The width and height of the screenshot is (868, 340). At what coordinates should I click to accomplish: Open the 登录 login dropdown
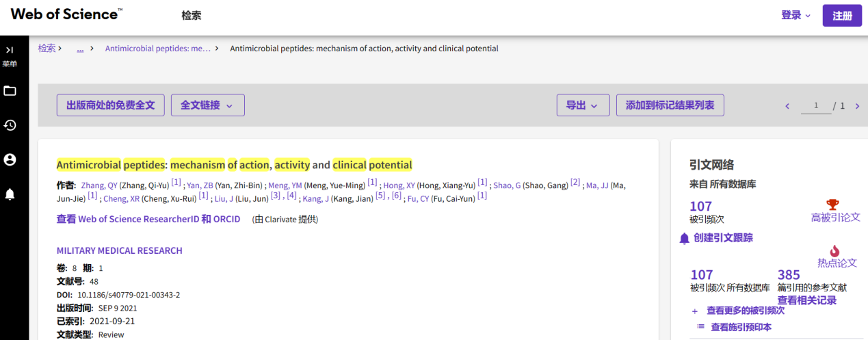pyautogui.click(x=796, y=15)
